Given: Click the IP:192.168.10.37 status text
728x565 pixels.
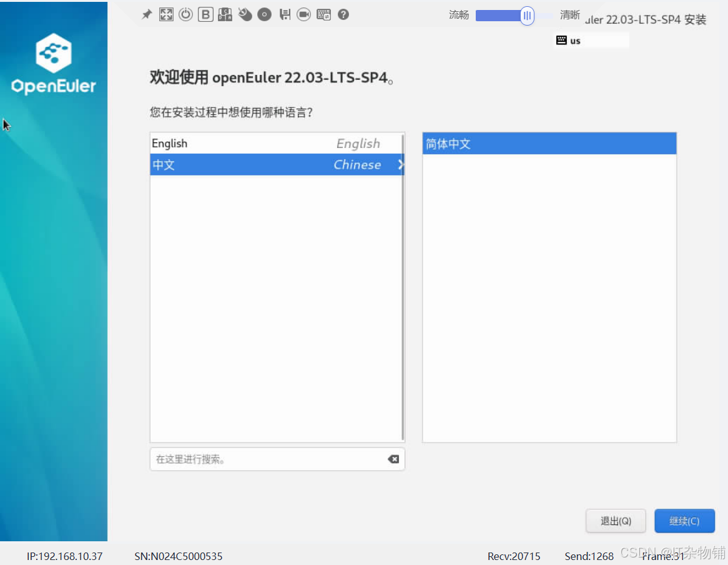Looking at the screenshot, I should coord(64,556).
